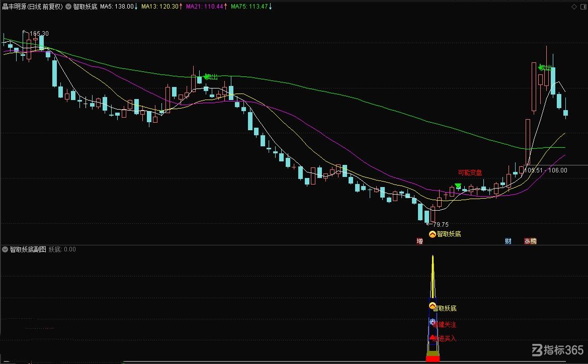This screenshot has width=588, height=364.
Task: Click the 涨榜 event marker on the timeline
Action: pos(530,241)
